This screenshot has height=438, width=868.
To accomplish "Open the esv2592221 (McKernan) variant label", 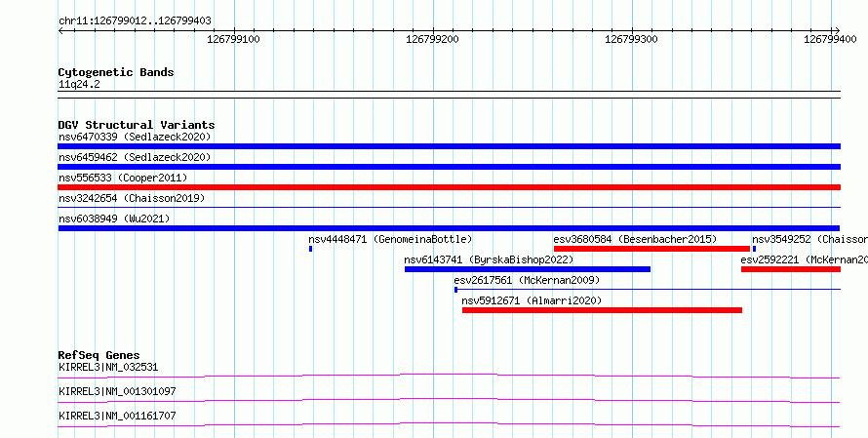I will 805,259.
